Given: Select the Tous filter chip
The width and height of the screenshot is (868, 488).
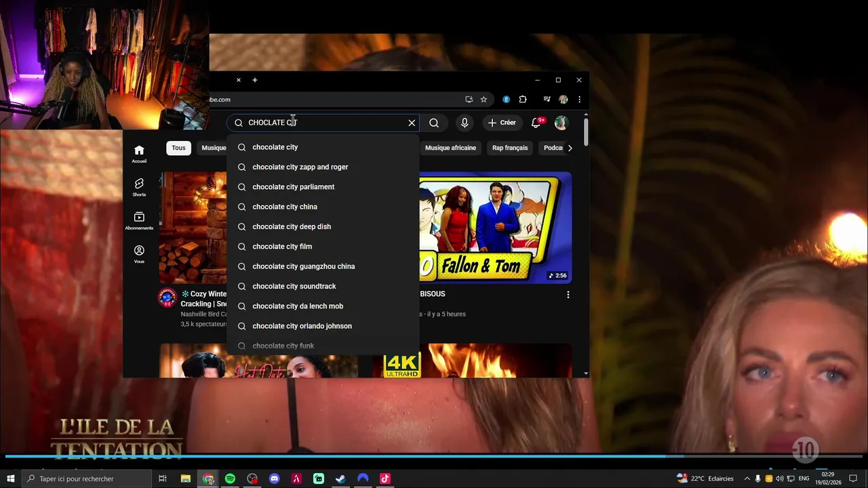Looking at the screenshot, I should 178,148.
